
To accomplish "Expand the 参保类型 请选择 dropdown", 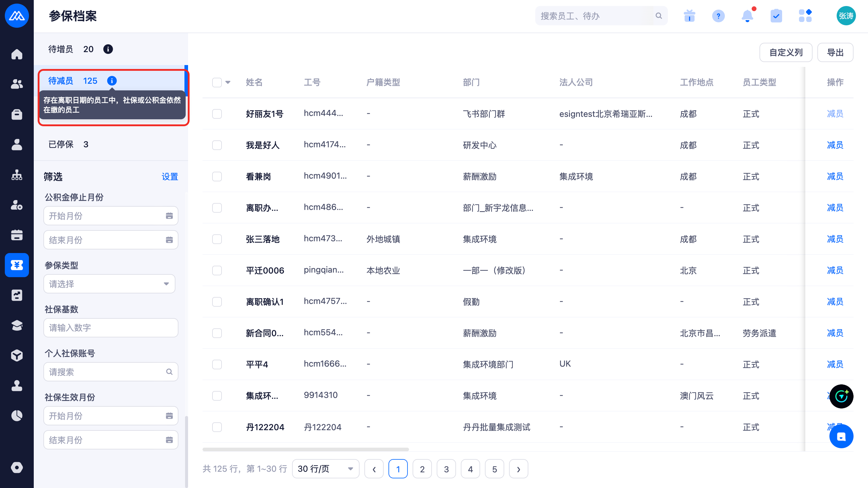I will click(x=109, y=284).
